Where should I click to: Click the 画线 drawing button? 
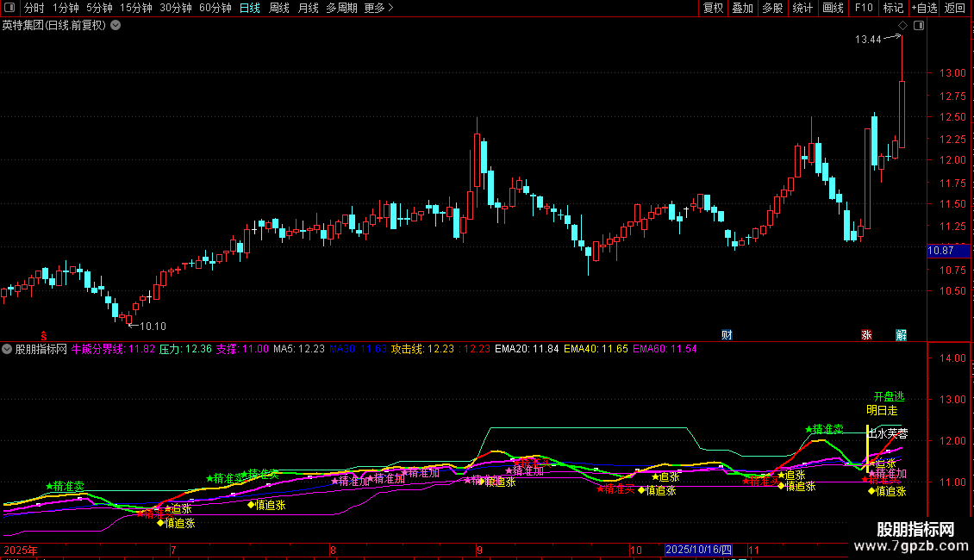point(833,8)
